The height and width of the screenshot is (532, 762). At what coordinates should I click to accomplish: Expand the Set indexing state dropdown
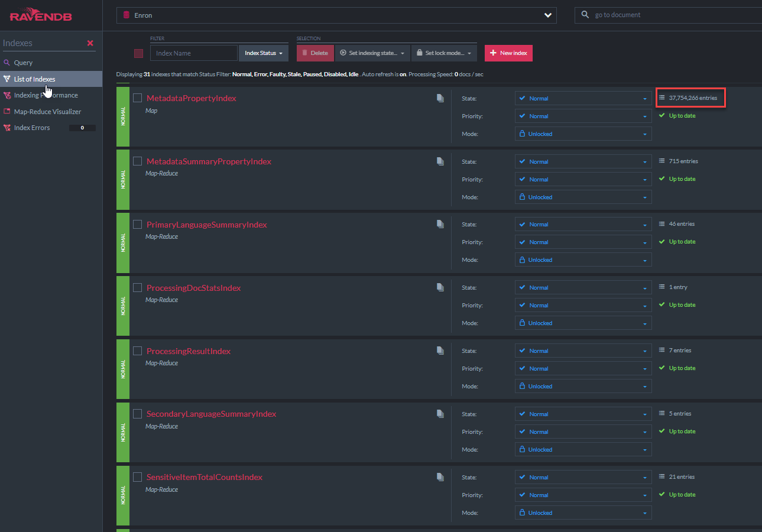click(372, 53)
